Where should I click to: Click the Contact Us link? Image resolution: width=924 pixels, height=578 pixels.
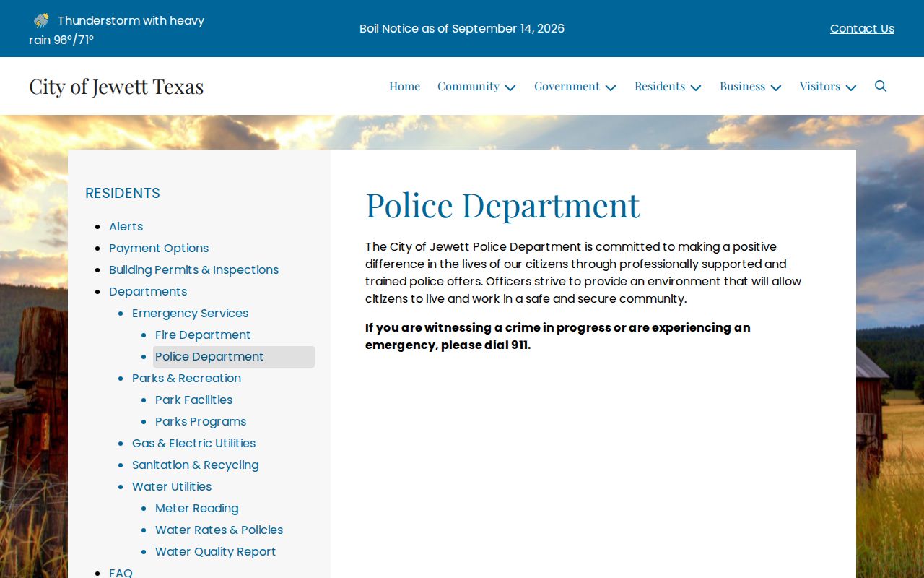click(x=862, y=28)
